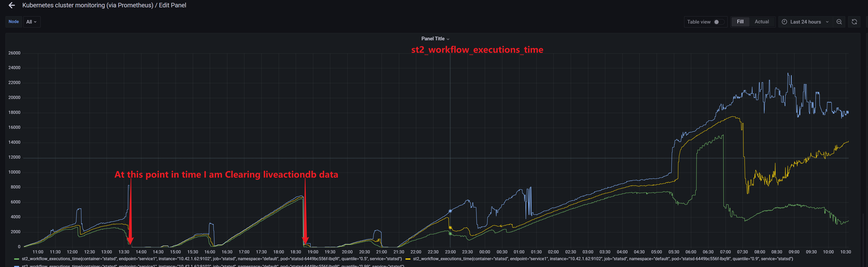This screenshot has width=868, height=267.
Task: Expand the All node variable dropdown
Action: coord(32,21)
